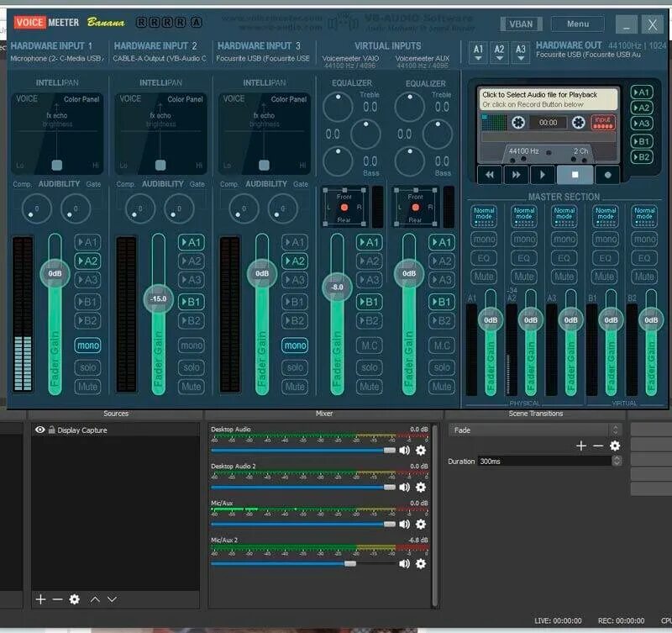Play the cassette recorder
The width and height of the screenshot is (672, 633).
[x=543, y=175]
